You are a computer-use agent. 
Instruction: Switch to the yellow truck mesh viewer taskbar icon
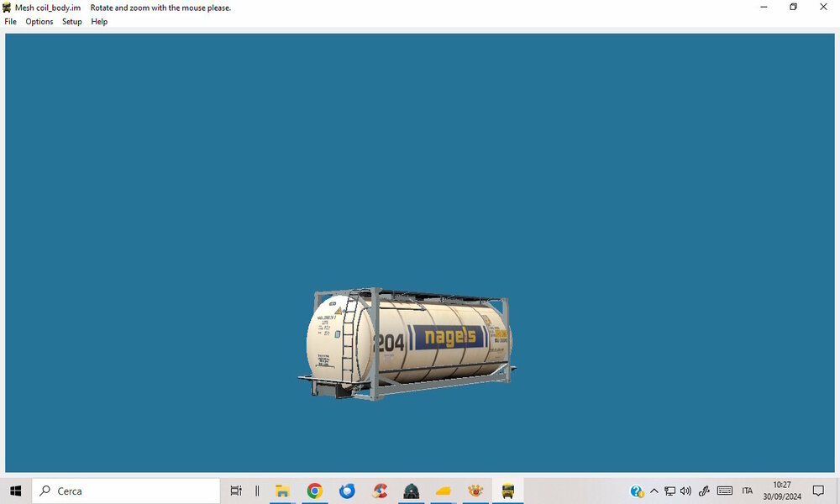(508, 491)
